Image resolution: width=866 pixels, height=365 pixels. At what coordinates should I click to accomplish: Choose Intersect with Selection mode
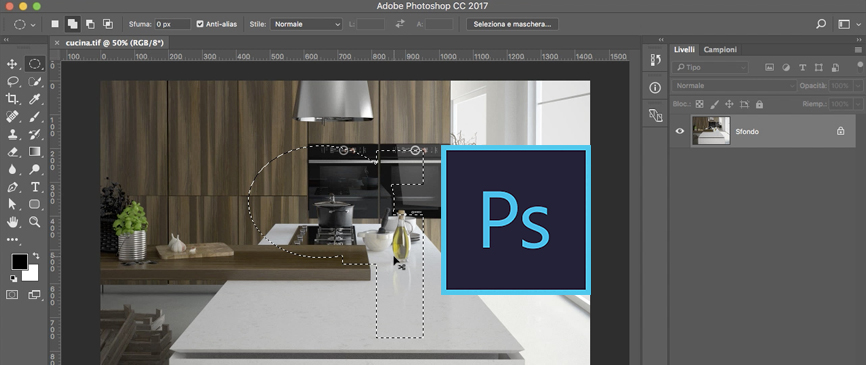[108, 24]
